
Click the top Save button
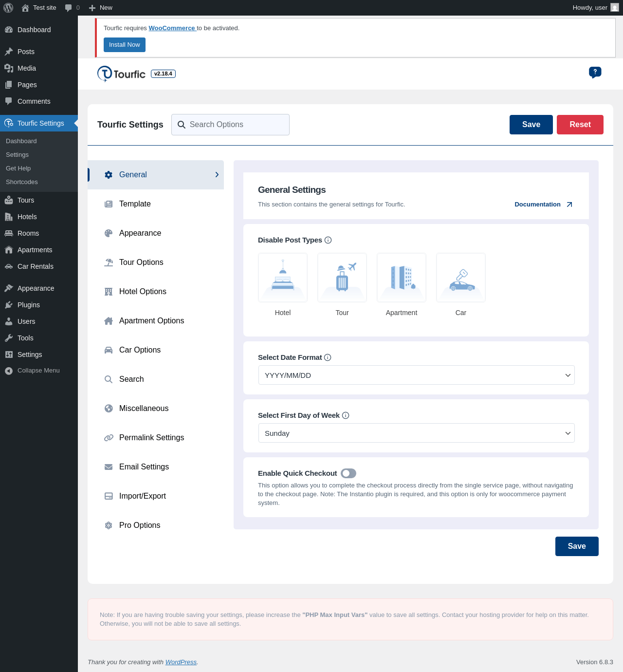pyautogui.click(x=531, y=125)
